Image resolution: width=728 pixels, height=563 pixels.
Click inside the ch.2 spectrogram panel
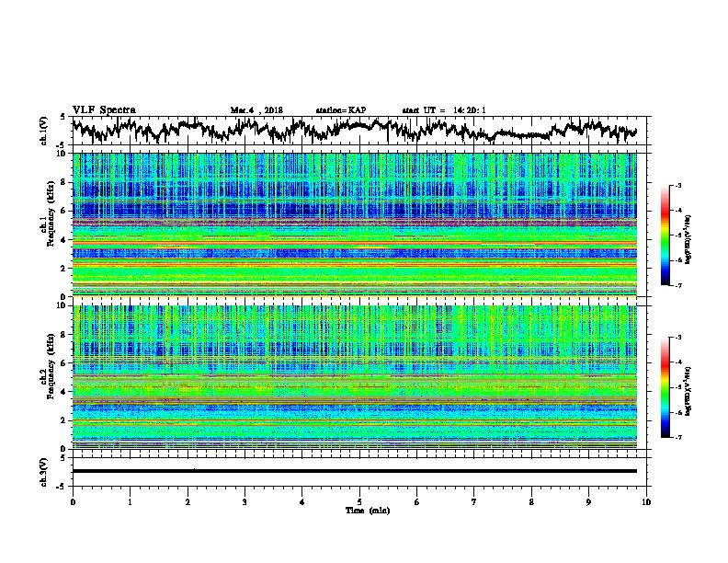(354, 377)
